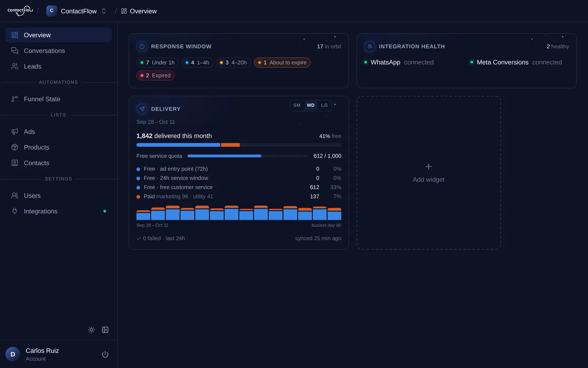Screen dimensions: 588x368
Task: Click the power log out icon
Action: click(105, 354)
